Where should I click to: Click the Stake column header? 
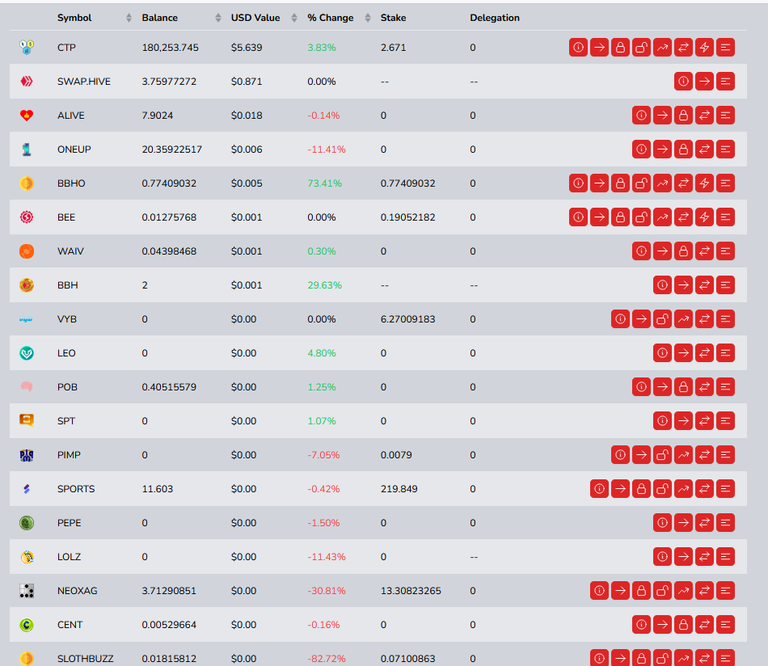pyautogui.click(x=393, y=18)
